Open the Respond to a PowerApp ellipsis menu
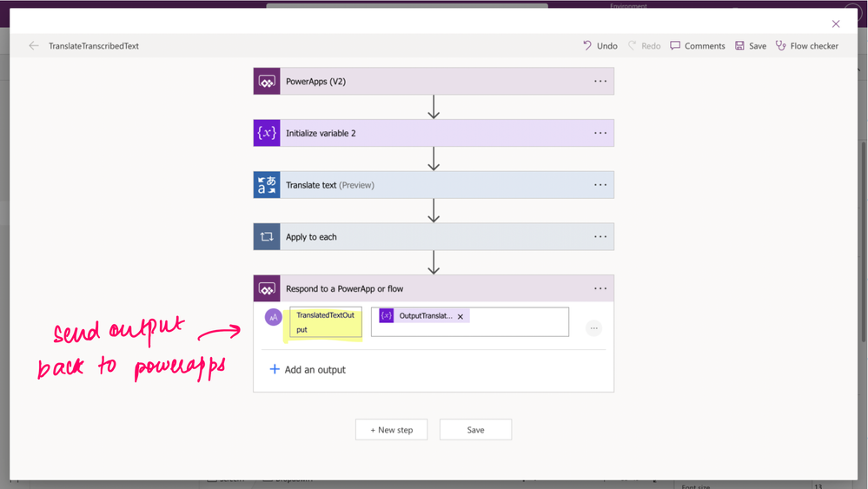Image resolution: width=868 pixels, height=489 pixels. (600, 288)
